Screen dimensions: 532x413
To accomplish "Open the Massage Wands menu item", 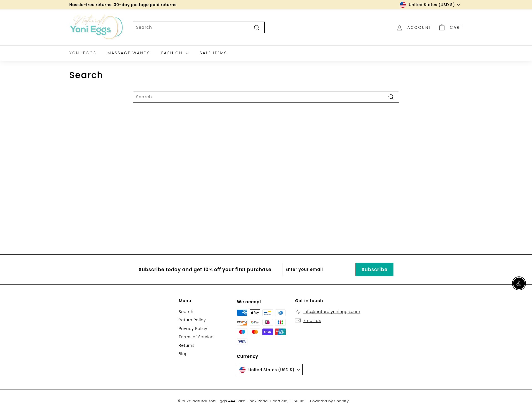I will [x=129, y=53].
